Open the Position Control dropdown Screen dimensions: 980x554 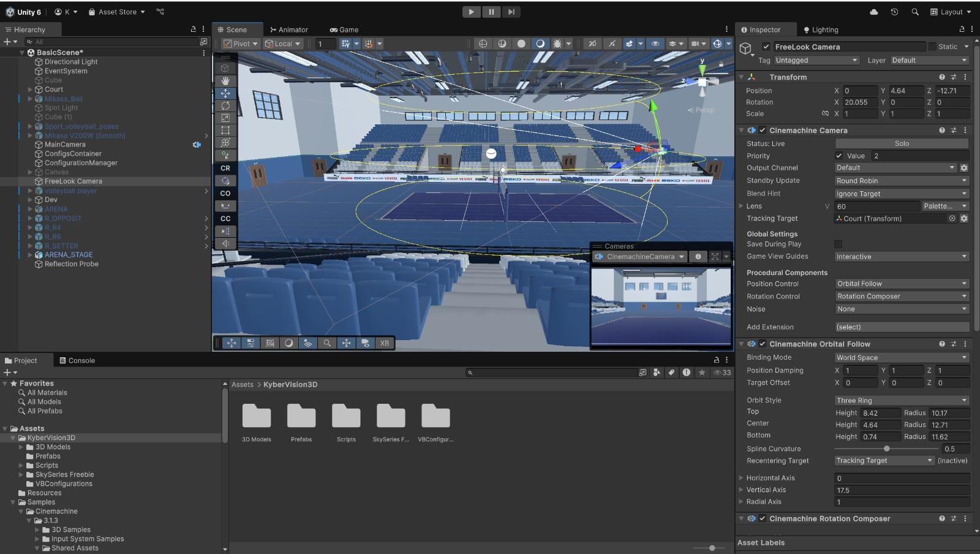[901, 284]
